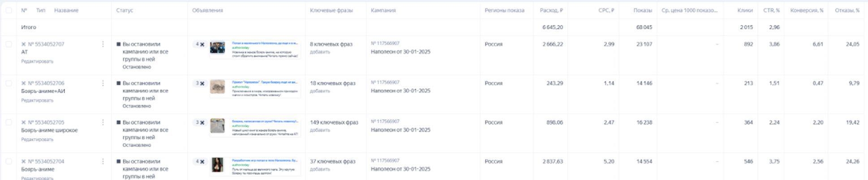The height and width of the screenshot is (180, 868).
Task: Sort the table by Расход column
Action: (551, 10)
